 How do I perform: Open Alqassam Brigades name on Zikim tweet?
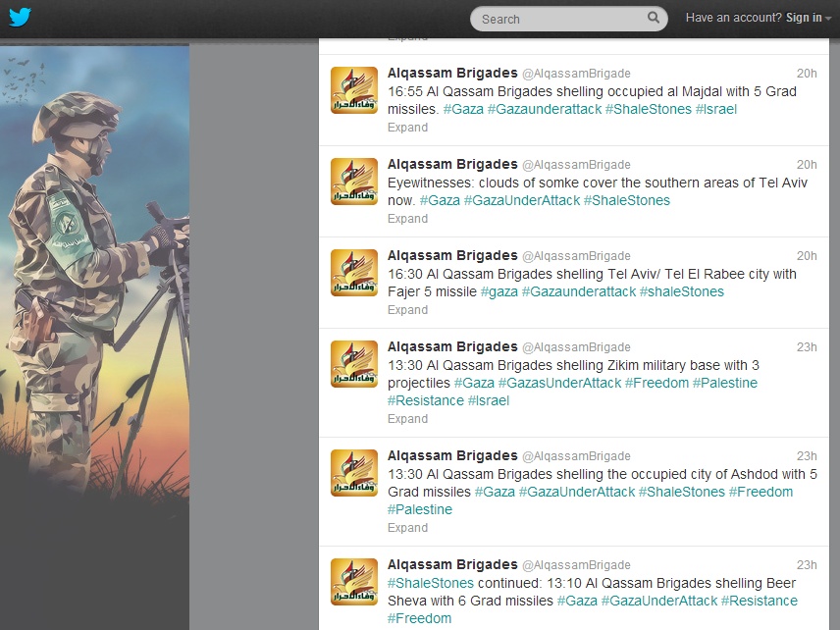pyautogui.click(x=452, y=346)
